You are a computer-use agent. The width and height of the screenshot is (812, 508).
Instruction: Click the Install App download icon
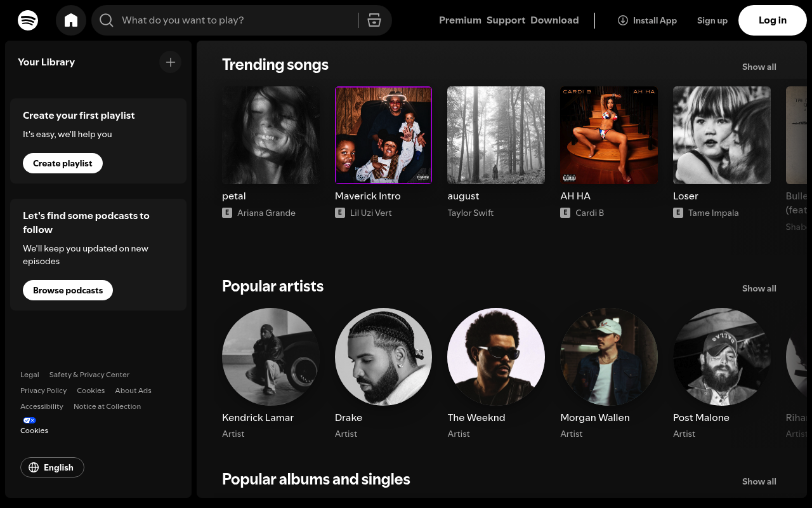(623, 20)
